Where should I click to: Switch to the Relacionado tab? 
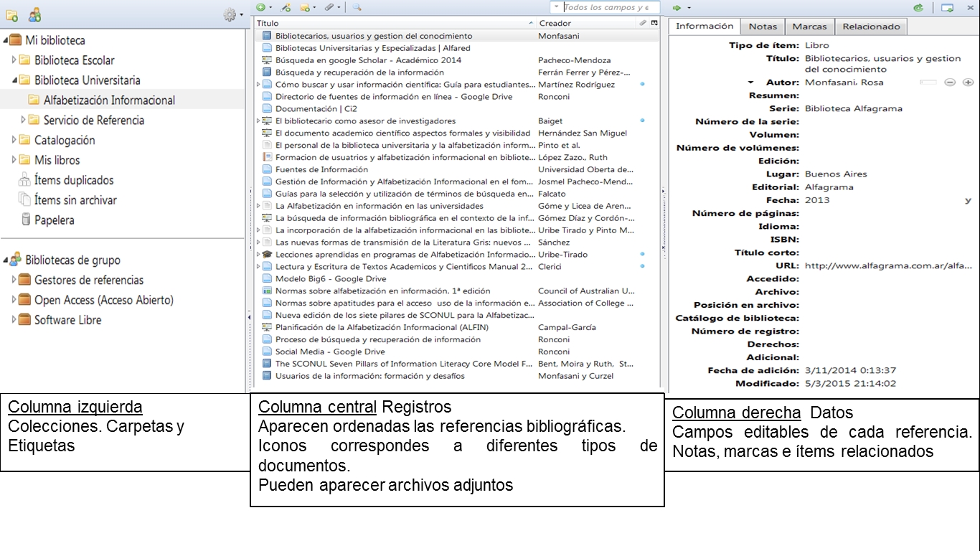[871, 27]
